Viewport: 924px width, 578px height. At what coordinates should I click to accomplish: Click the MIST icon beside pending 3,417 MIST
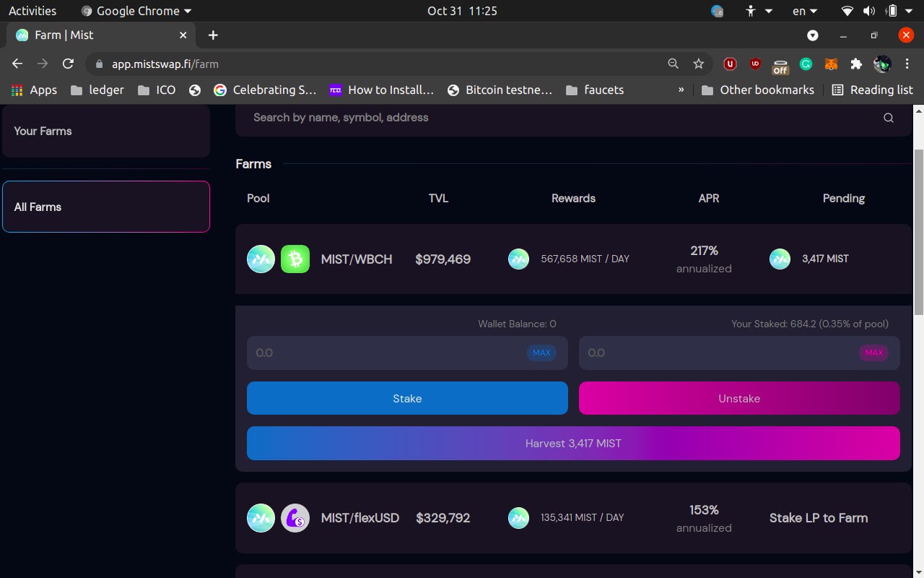[780, 259]
